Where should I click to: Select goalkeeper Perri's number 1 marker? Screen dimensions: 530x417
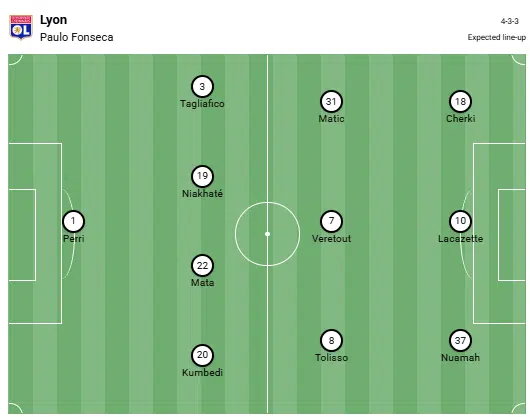73,221
